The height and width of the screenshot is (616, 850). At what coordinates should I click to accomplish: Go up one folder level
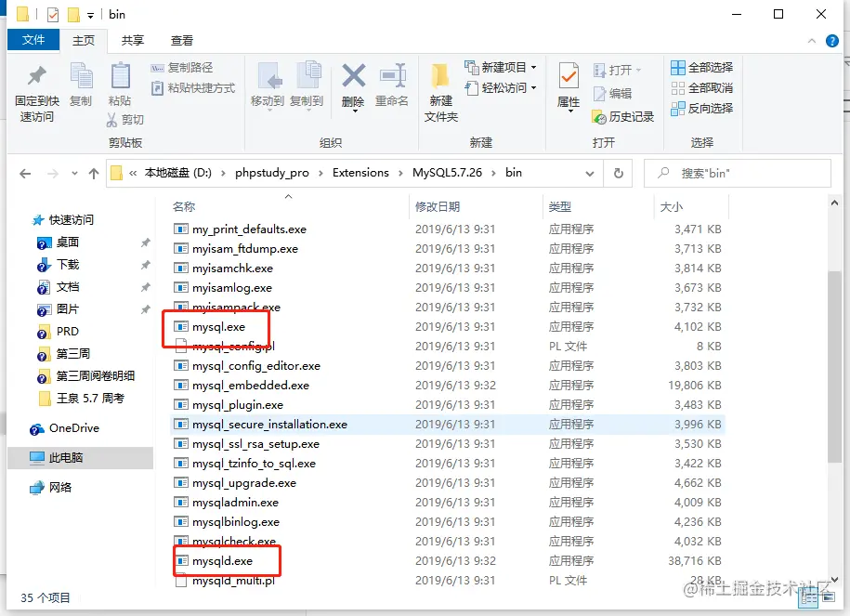94,174
